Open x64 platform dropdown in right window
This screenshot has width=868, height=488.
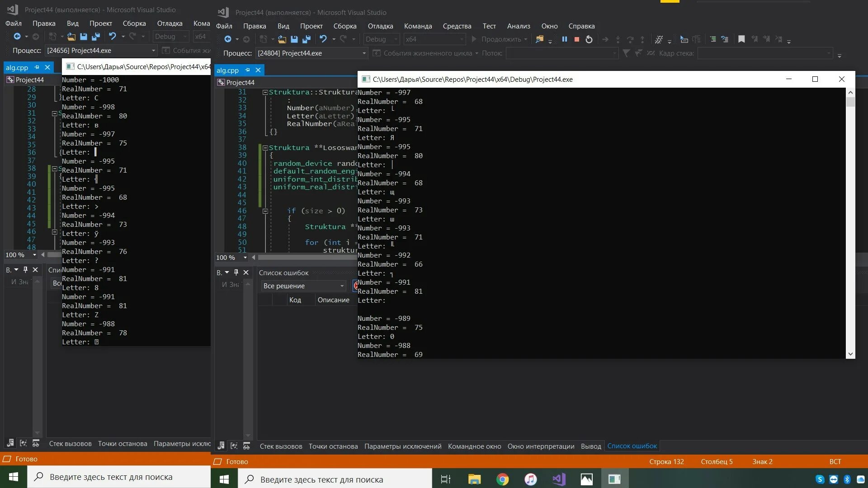point(434,39)
